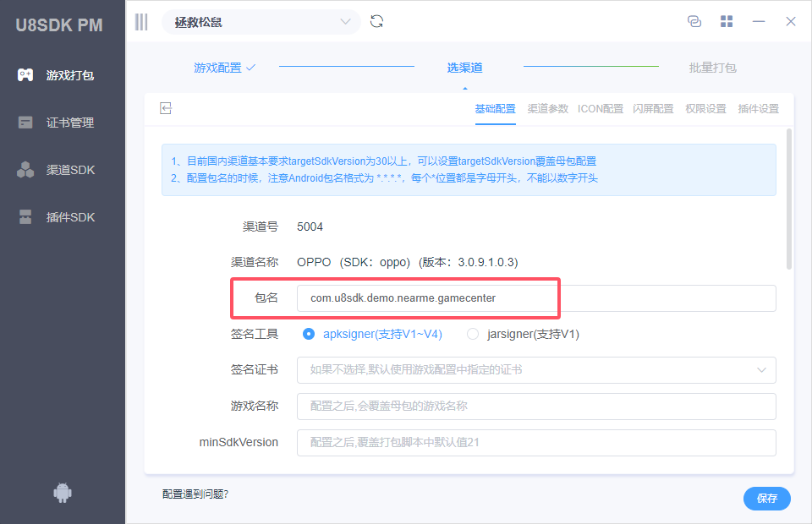This screenshot has height=524, width=812.
Task: Expand the 签名证书 certificate dropdown
Action: point(536,370)
